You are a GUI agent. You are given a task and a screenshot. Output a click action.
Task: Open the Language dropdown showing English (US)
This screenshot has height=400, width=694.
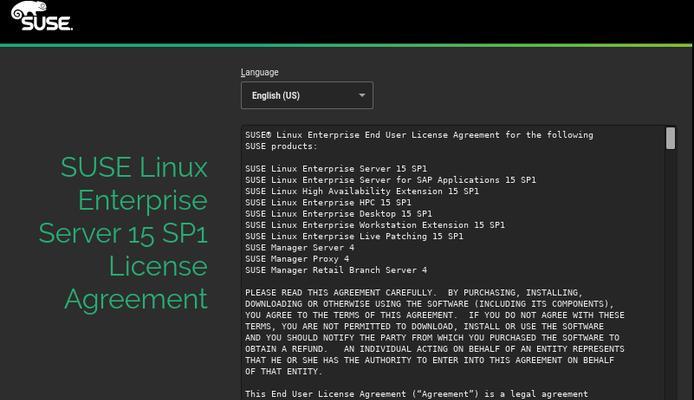pos(307,95)
